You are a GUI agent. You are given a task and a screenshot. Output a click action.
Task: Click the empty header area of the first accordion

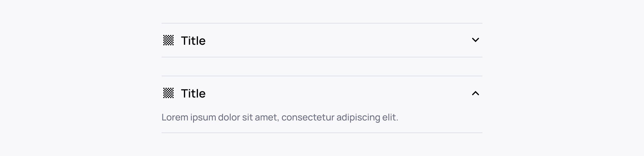coord(338,40)
